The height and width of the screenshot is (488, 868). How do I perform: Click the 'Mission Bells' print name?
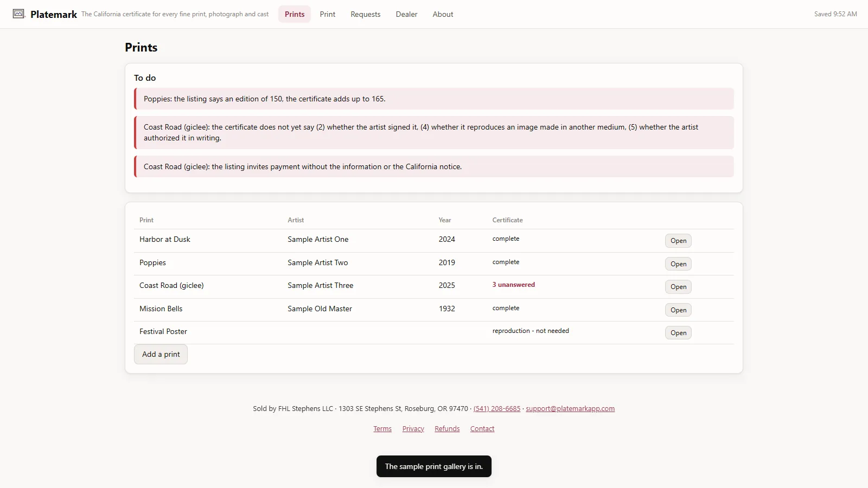(x=161, y=309)
